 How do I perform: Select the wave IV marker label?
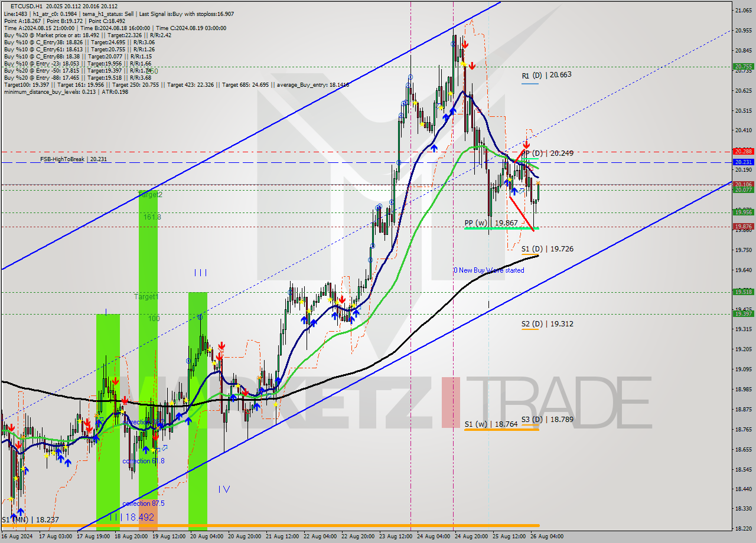click(224, 489)
